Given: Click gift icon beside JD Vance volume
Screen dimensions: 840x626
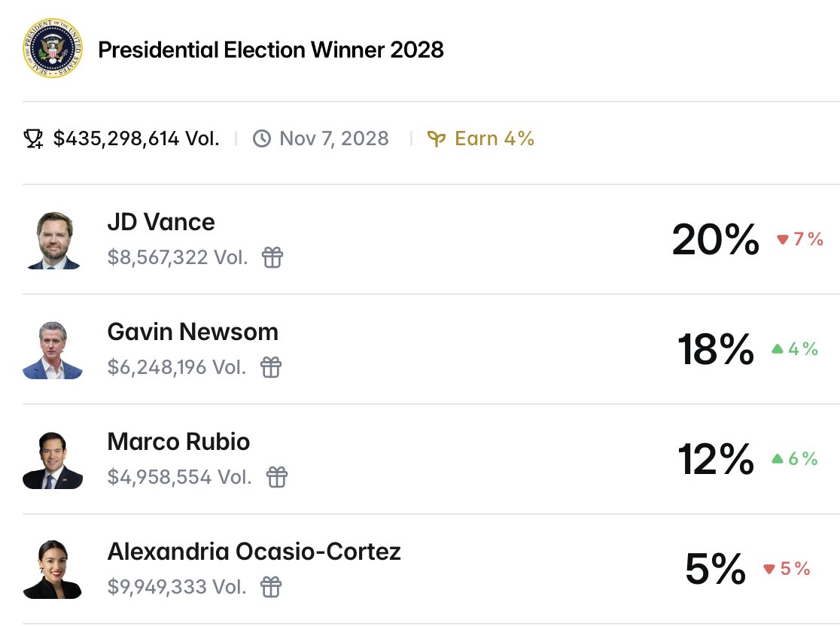Looking at the screenshot, I should coord(272,258).
